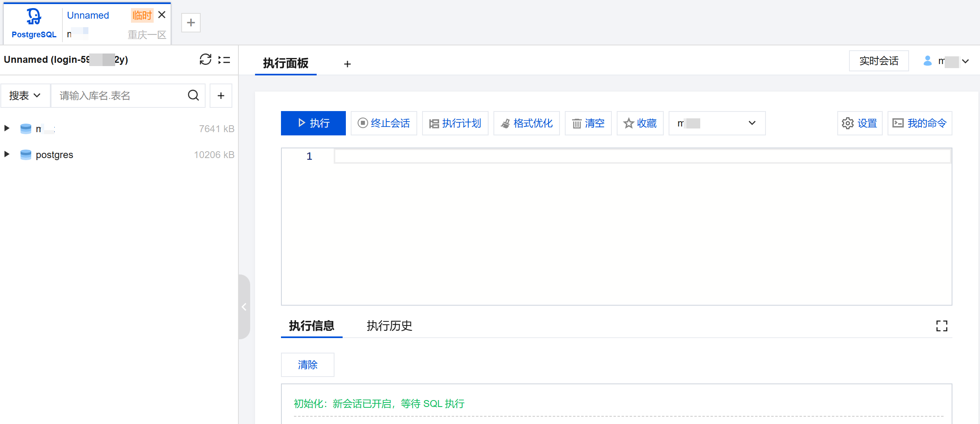Collapse the left sidebar with arrow handle
Viewport: 980px width, 424px height.
point(244,307)
